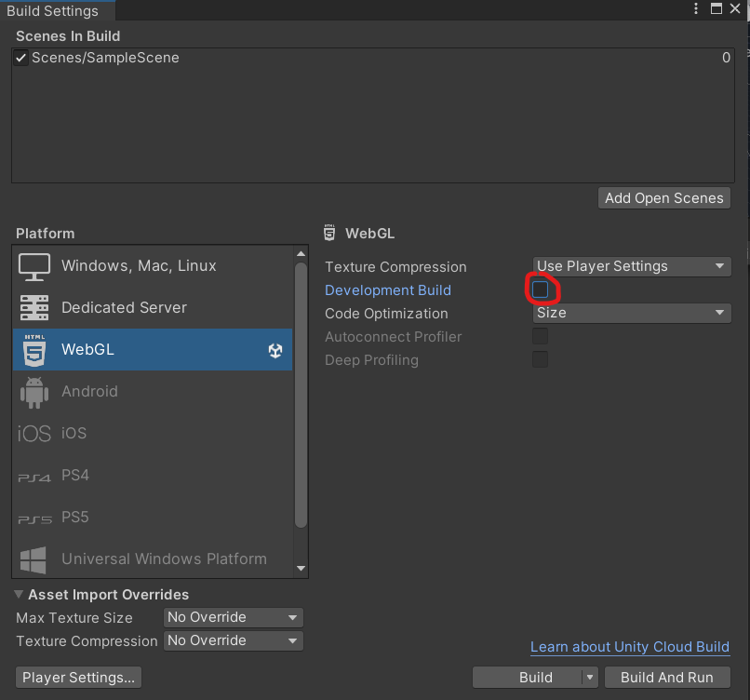Viewport: 750px width, 700px height.
Task: Click the Development Build label
Action: tap(388, 290)
